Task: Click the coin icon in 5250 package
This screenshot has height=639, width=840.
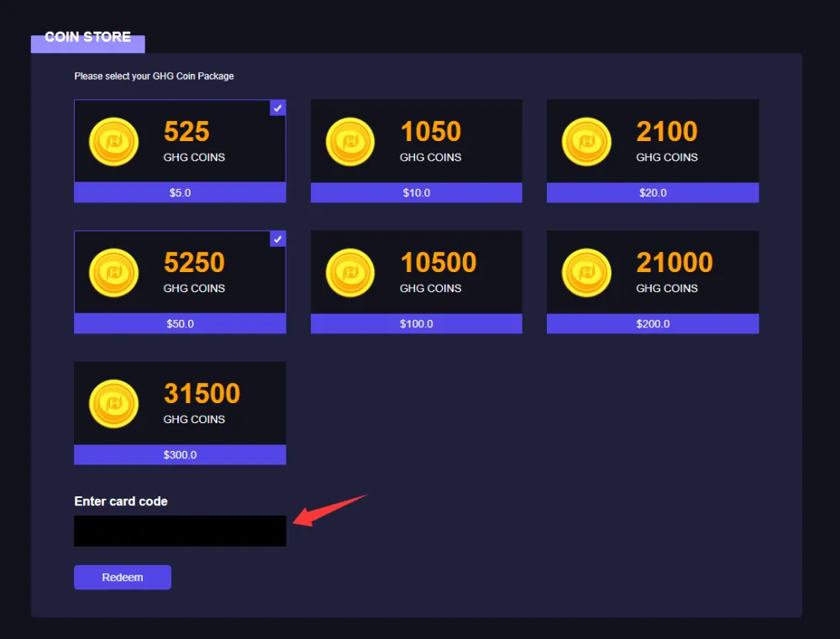Action: (x=113, y=272)
